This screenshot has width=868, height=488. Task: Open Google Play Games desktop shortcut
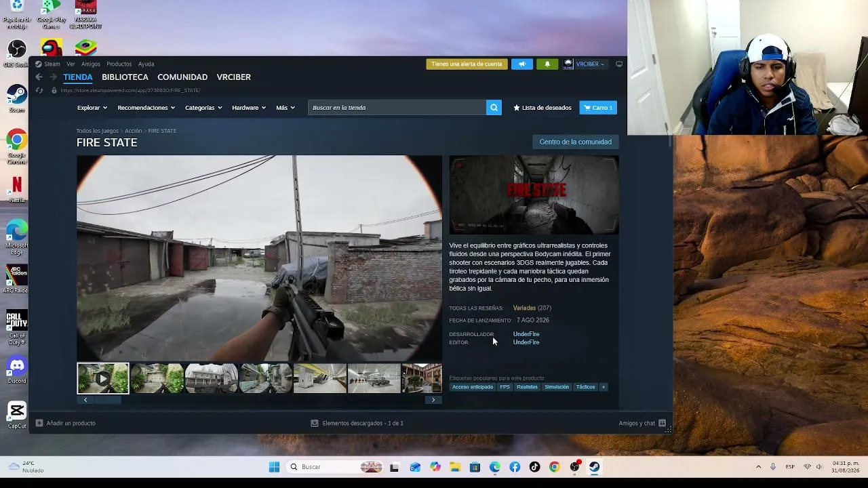pyautogui.click(x=51, y=15)
